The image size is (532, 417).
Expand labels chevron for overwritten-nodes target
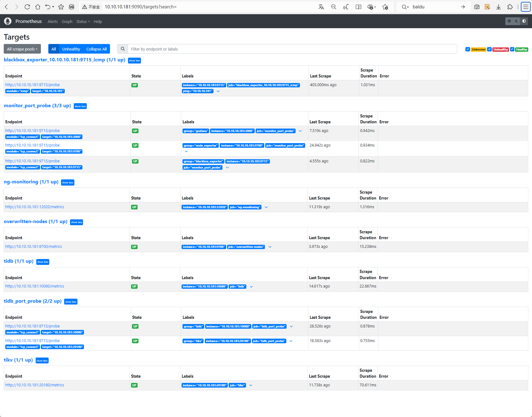coord(270,247)
